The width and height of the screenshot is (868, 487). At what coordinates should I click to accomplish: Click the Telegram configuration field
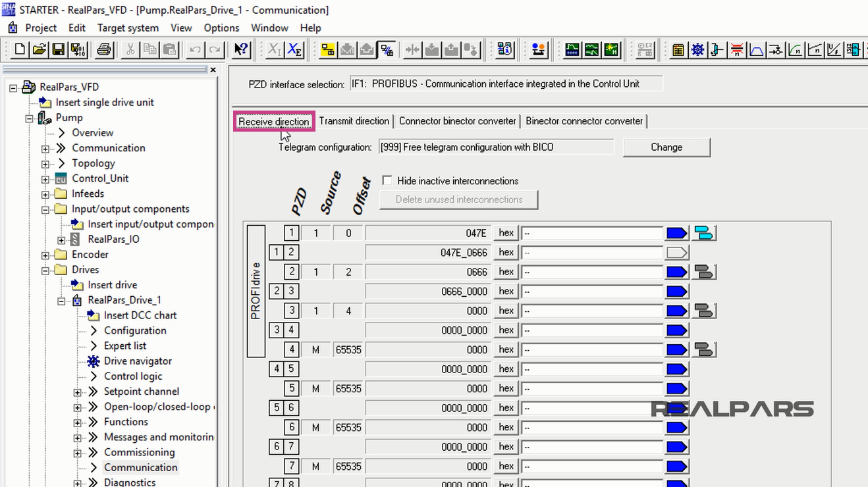(x=496, y=147)
